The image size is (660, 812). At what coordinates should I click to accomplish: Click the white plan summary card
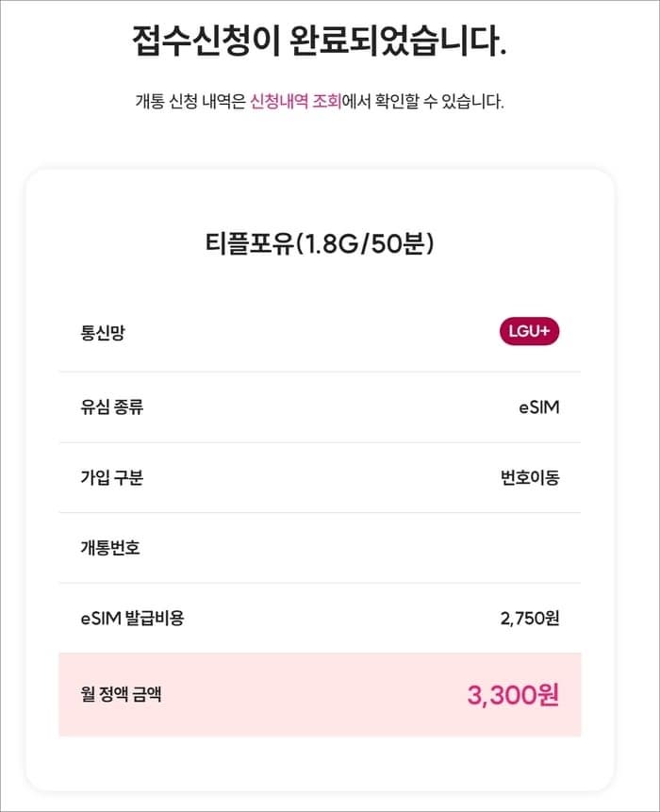click(x=320, y=479)
